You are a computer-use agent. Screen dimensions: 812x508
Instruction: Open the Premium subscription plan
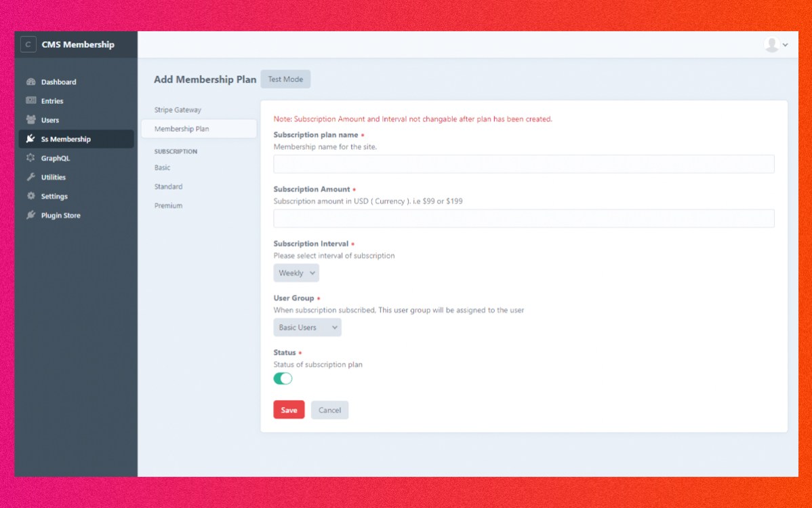click(199, 206)
